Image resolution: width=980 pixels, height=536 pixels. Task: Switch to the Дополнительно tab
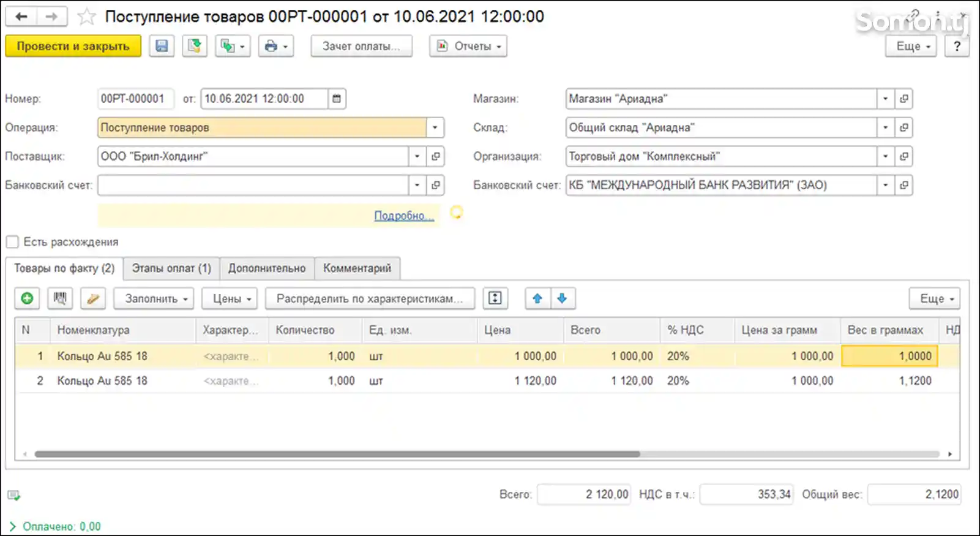tap(267, 268)
